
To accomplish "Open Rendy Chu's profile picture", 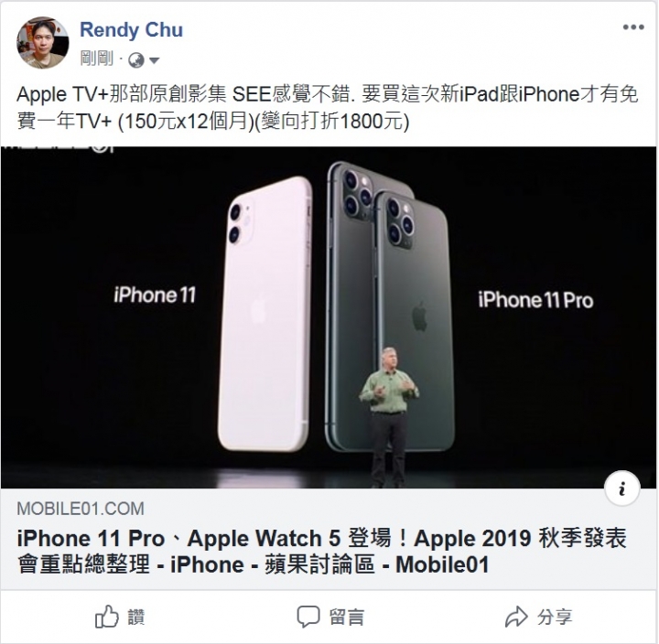I will click(42, 43).
